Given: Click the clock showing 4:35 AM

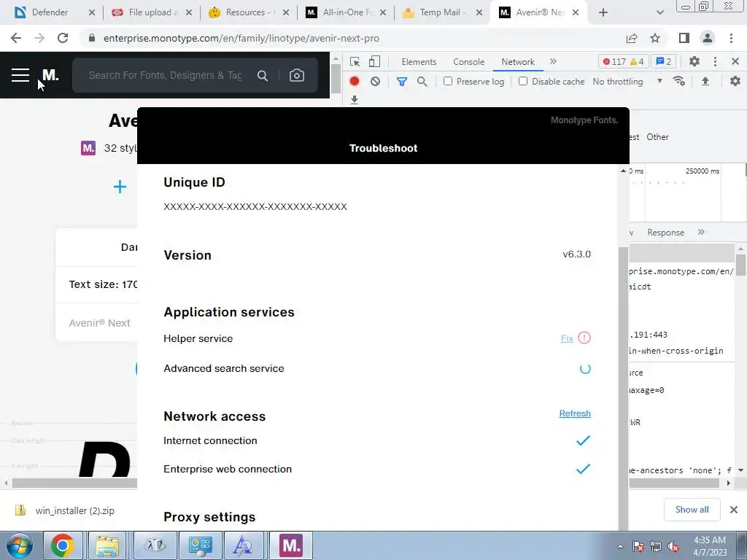Looking at the screenshot, I should [709, 540].
